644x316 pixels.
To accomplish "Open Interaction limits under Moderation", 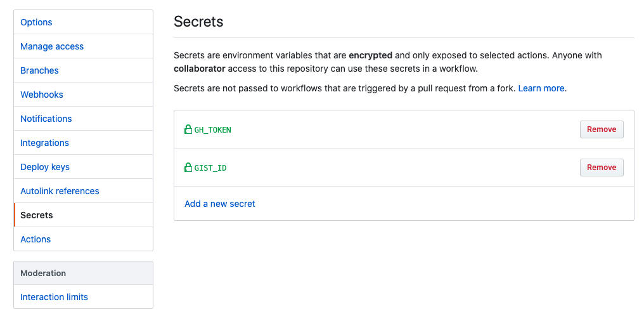I will 54,297.
